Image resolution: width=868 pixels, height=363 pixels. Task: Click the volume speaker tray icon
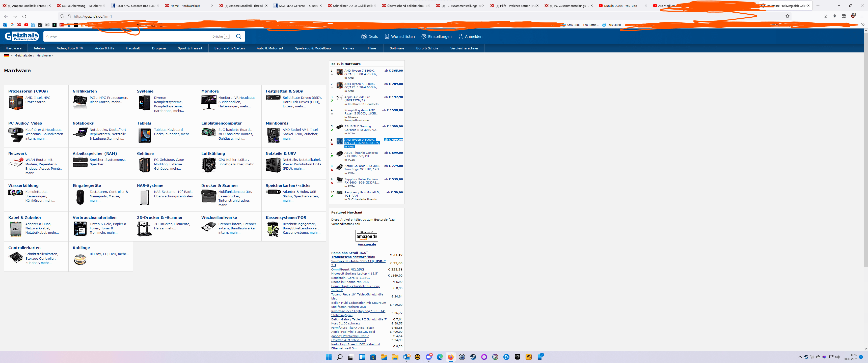click(838, 357)
